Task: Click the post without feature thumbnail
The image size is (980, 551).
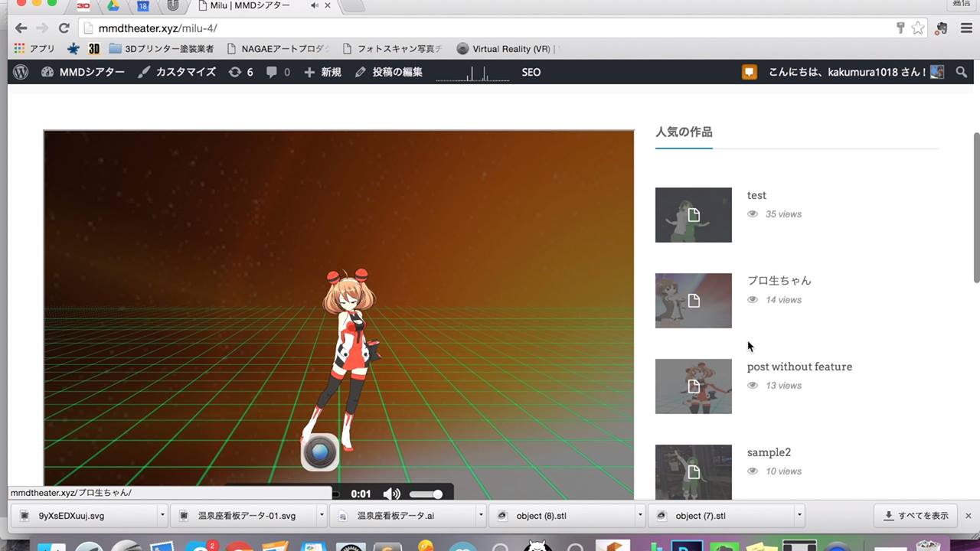Action: pos(694,386)
